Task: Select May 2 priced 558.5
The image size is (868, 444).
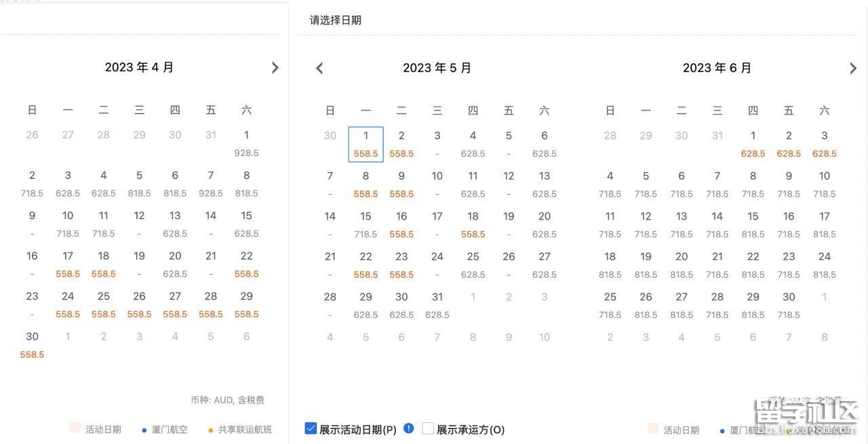Action: pos(401,144)
